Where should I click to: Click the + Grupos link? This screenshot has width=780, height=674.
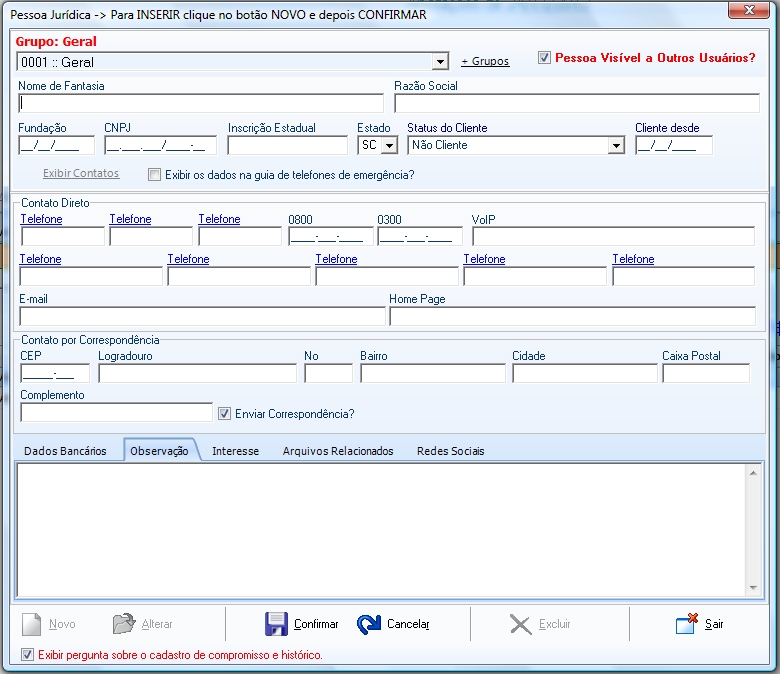(485, 61)
